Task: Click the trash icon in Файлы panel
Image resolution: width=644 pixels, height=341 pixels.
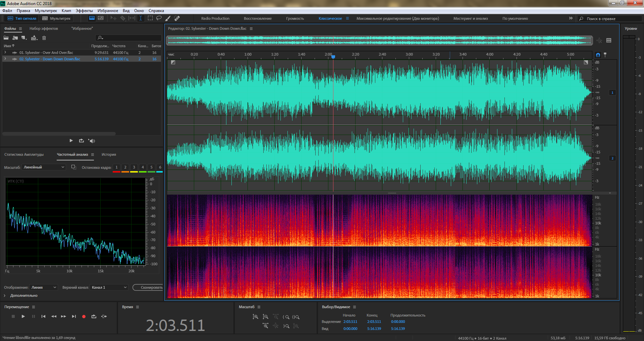Action: (x=44, y=38)
